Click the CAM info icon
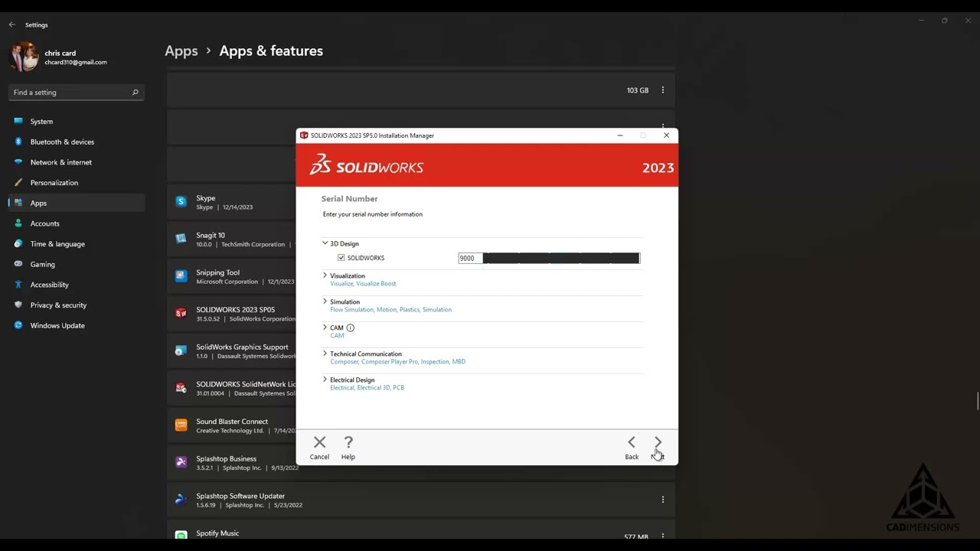 [x=350, y=328]
